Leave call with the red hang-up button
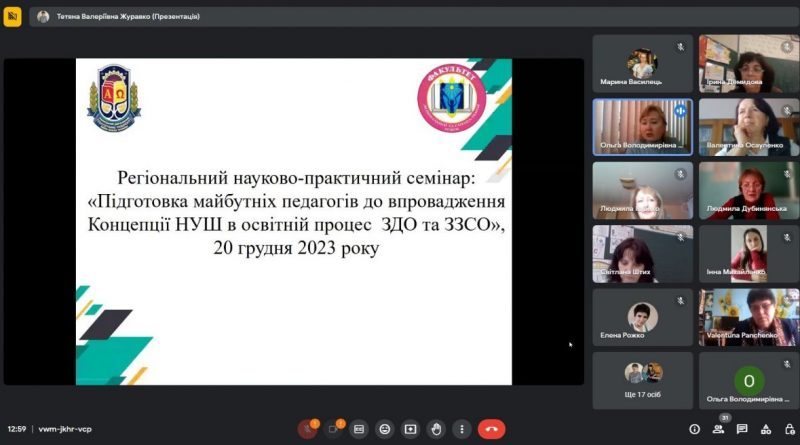 [491, 429]
